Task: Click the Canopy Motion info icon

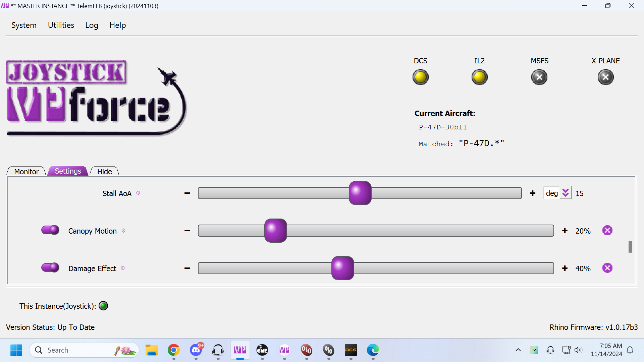Action: coord(123,231)
